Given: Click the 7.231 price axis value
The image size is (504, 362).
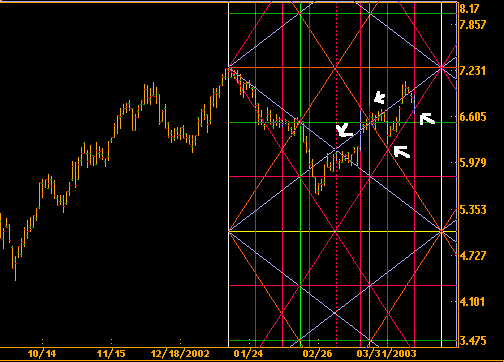Looking at the screenshot, I should coord(473,71).
